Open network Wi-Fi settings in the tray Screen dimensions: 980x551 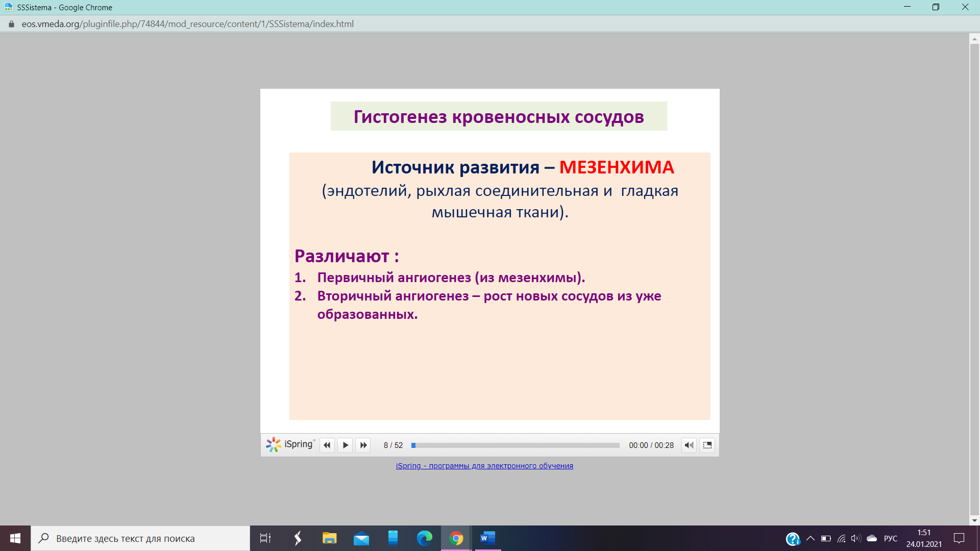click(x=841, y=538)
